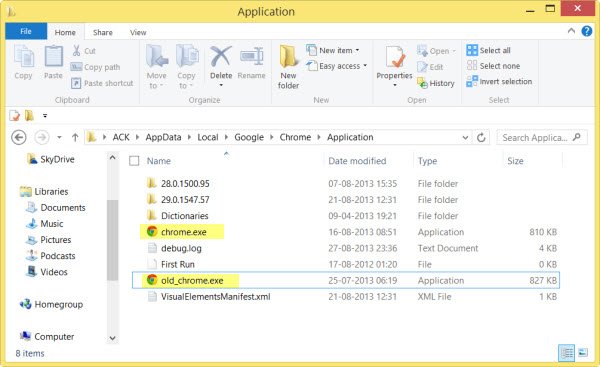Toggle the select-all checkbox beside Name column
The width and height of the screenshot is (600, 367).
pos(134,161)
